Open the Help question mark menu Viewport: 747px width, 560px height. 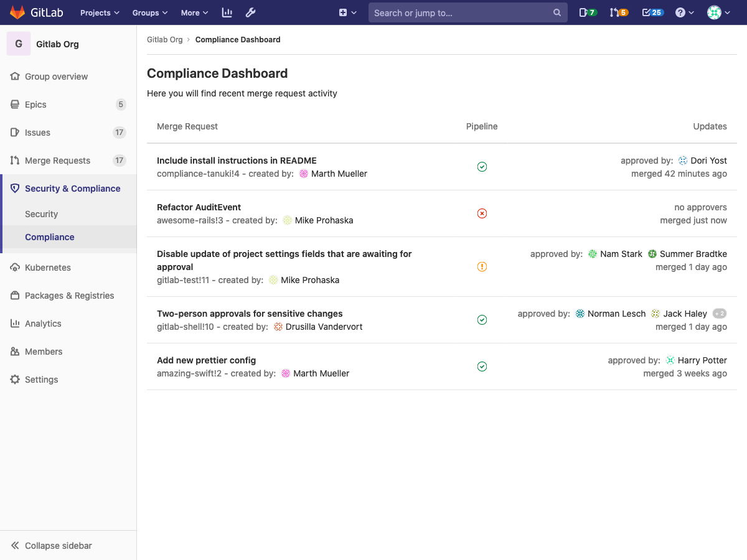[685, 12]
